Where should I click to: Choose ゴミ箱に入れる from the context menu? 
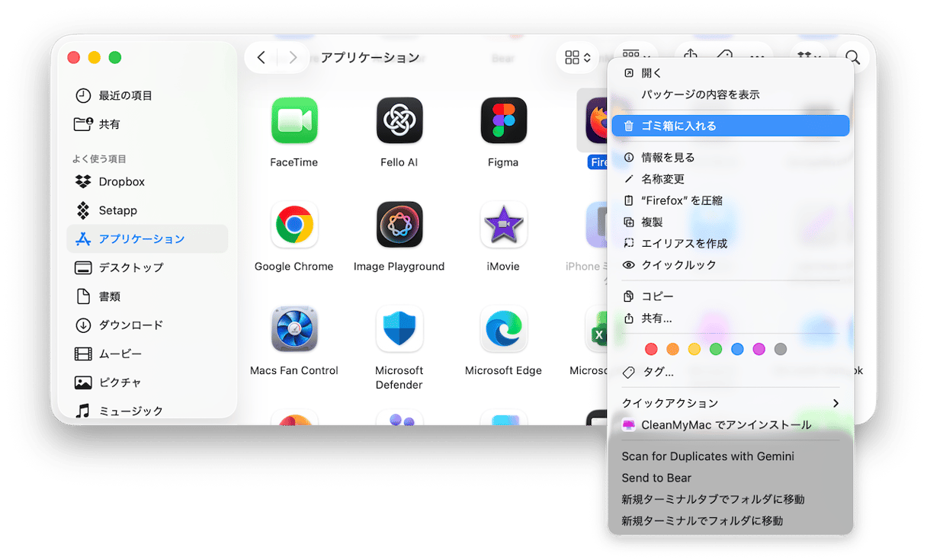point(730,126)
